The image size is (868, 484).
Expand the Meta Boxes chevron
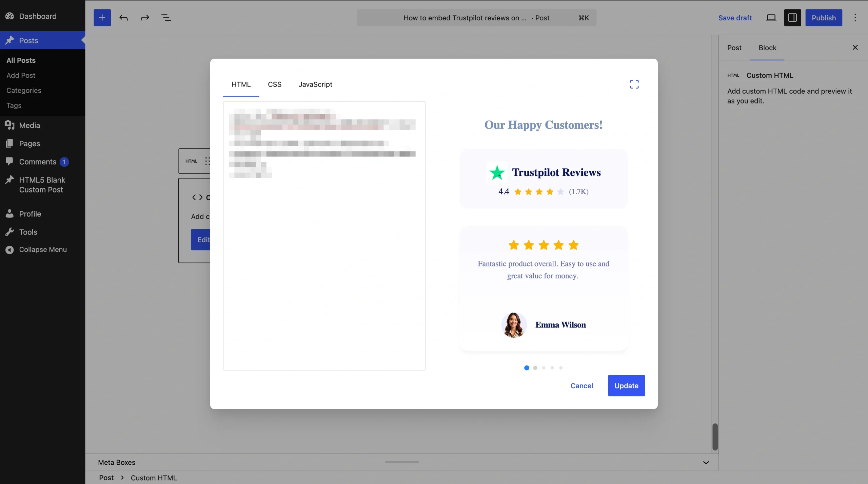coord(706,462)
